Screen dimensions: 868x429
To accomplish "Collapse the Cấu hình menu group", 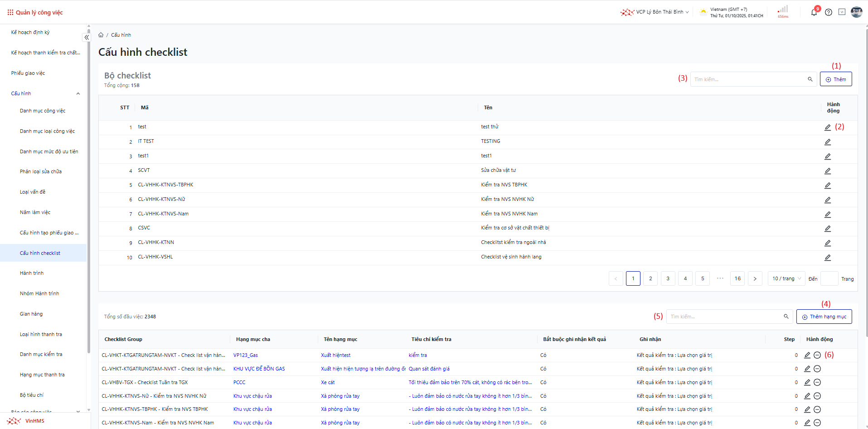I will 78,93.
